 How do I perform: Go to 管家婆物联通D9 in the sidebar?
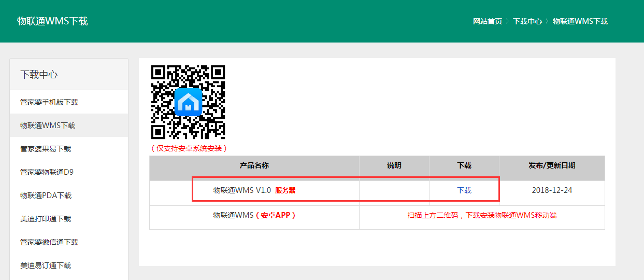69,172
